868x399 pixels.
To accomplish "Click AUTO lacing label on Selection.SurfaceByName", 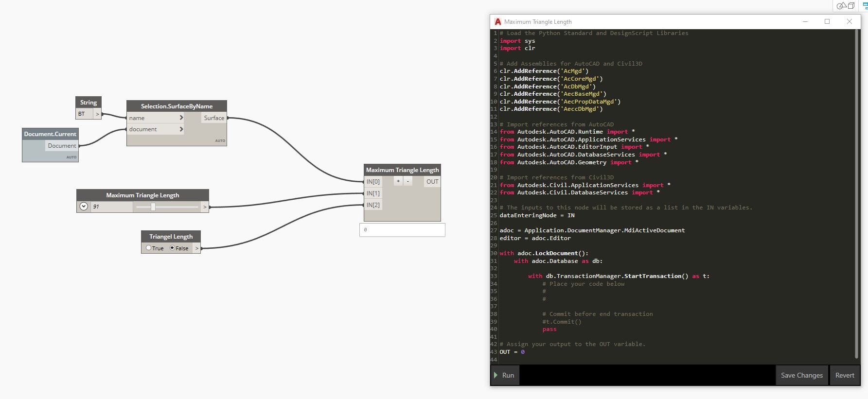I will 220,141.
